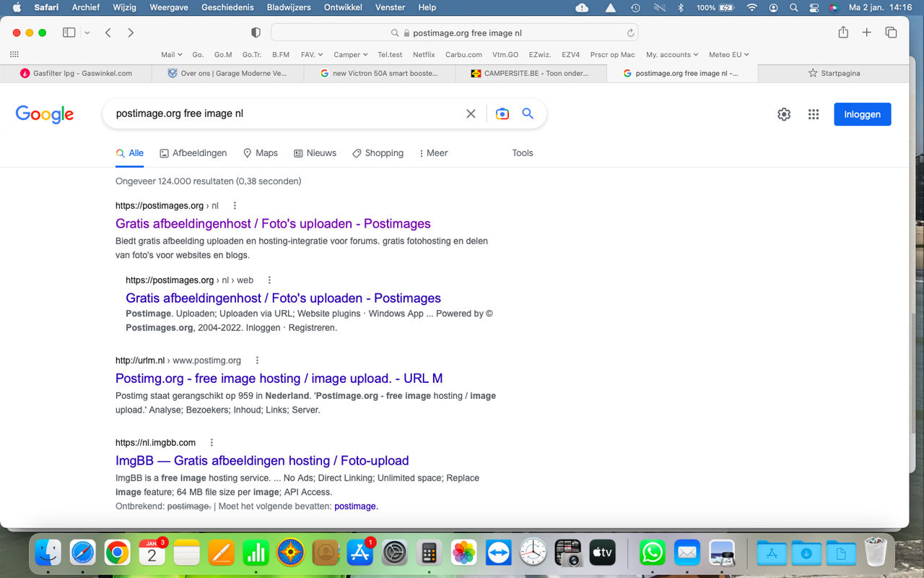Open the Trash in the Dock

(876, 553)
